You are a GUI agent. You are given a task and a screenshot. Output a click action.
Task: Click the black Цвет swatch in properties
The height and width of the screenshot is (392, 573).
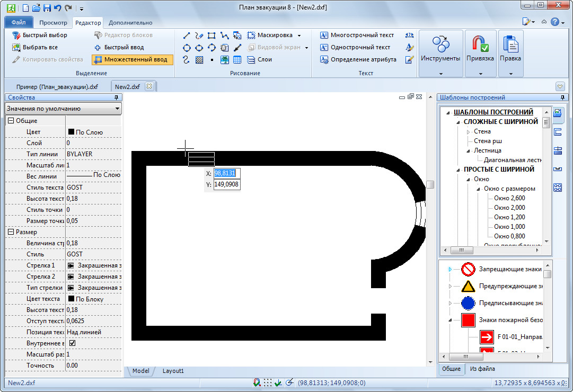71,132
